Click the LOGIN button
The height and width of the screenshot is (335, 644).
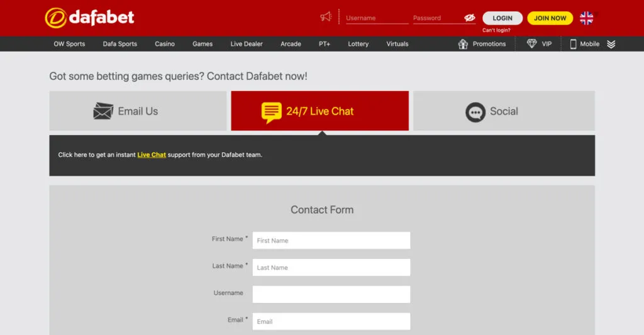[x=502, y=18]
